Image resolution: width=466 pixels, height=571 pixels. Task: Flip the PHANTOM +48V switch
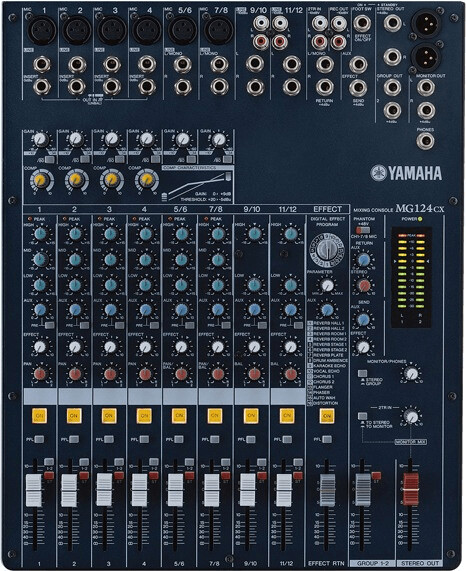click(x=363, y=230)
